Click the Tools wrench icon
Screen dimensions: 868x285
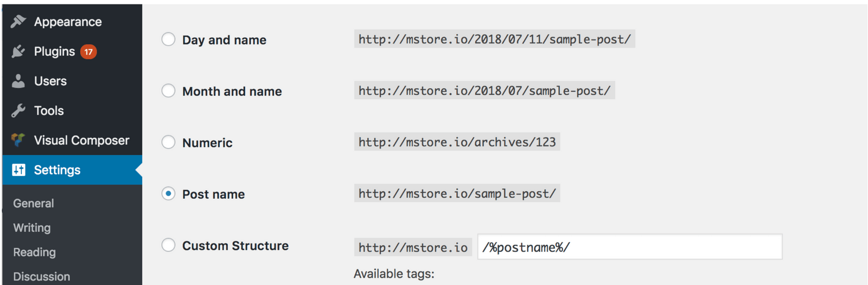[x=18, y=111]
